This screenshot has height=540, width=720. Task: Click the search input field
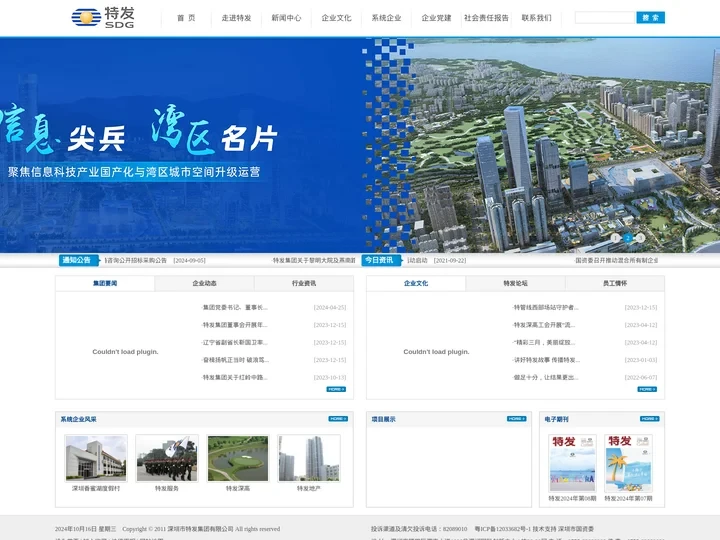pyautogui.click(x=604, y=18)
